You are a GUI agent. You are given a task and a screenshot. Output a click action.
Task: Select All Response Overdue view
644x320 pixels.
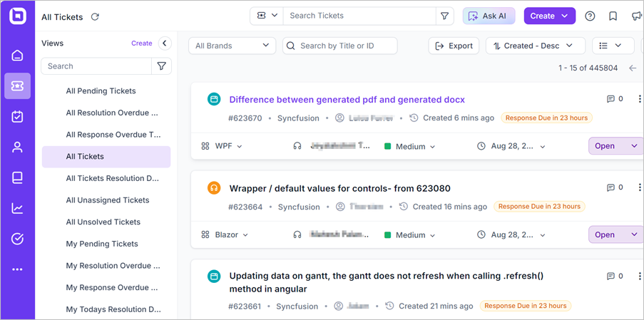pyautogui.click(x=106, y=135)
